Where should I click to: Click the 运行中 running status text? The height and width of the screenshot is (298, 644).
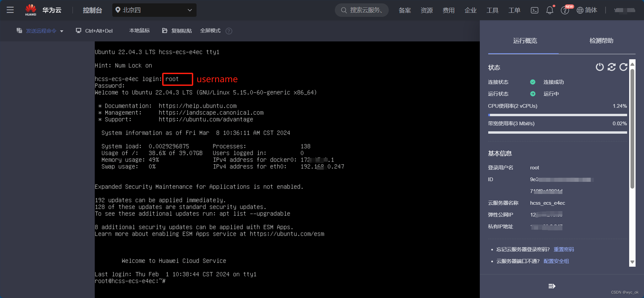[x=551, y=94]
